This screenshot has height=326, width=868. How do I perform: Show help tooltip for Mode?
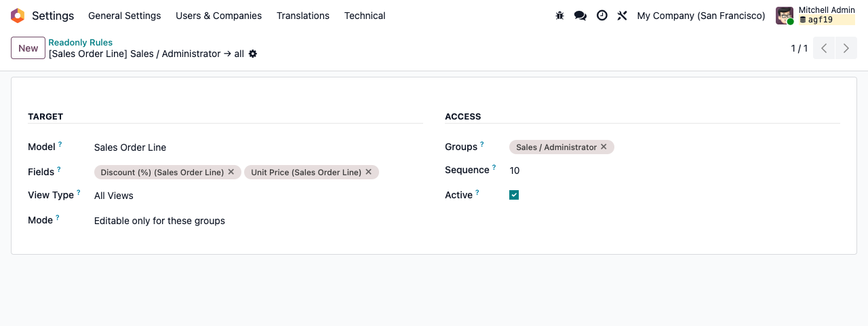click(58, 217)
